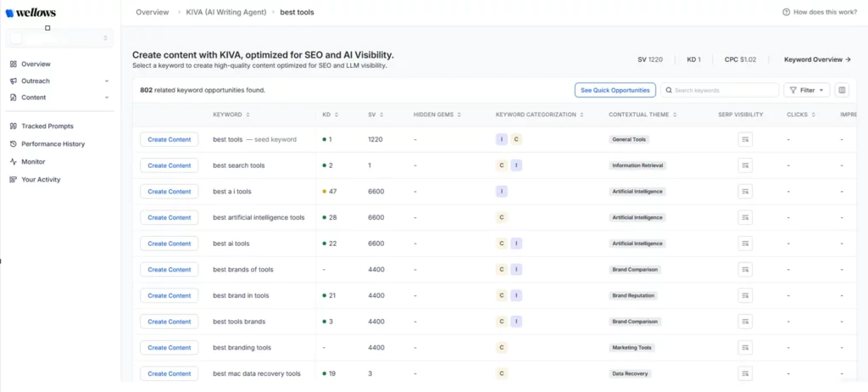Open the Filter dropdown
Viewport: 868px width, 392px height.
[807, 90]
